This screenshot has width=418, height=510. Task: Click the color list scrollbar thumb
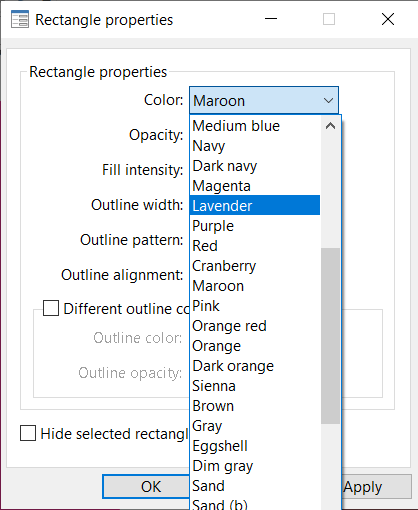click(x=330, y=336)
